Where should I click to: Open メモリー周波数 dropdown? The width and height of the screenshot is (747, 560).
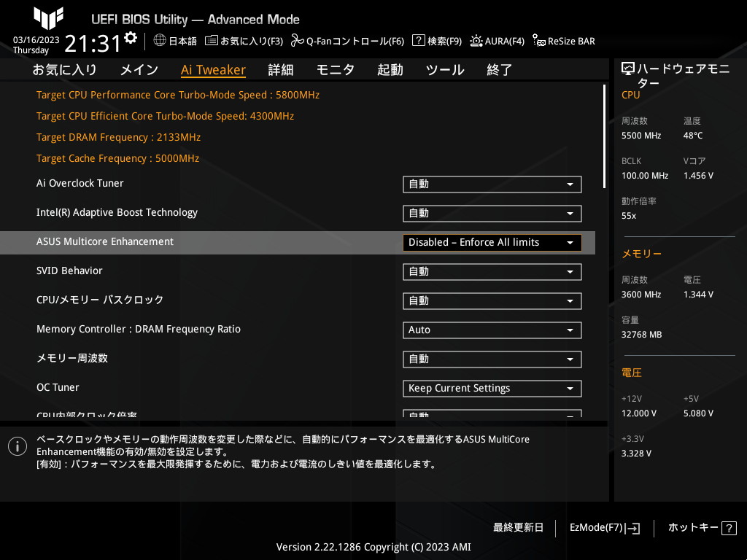click(492, 359)
